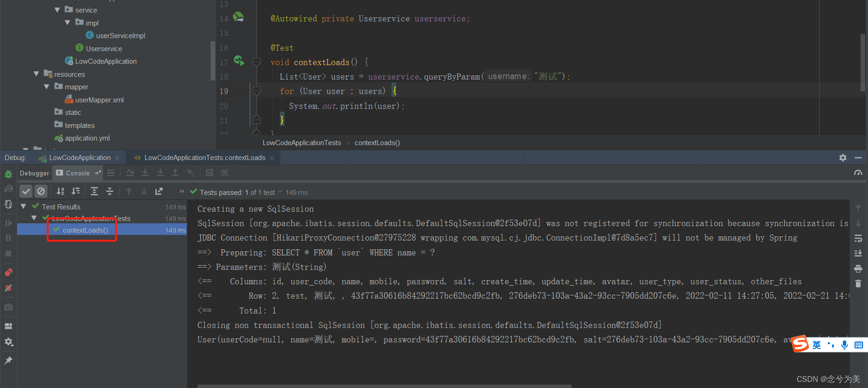
Task: Click the pin tab icon in debug sidebar
Action: [x=8, y=360]
